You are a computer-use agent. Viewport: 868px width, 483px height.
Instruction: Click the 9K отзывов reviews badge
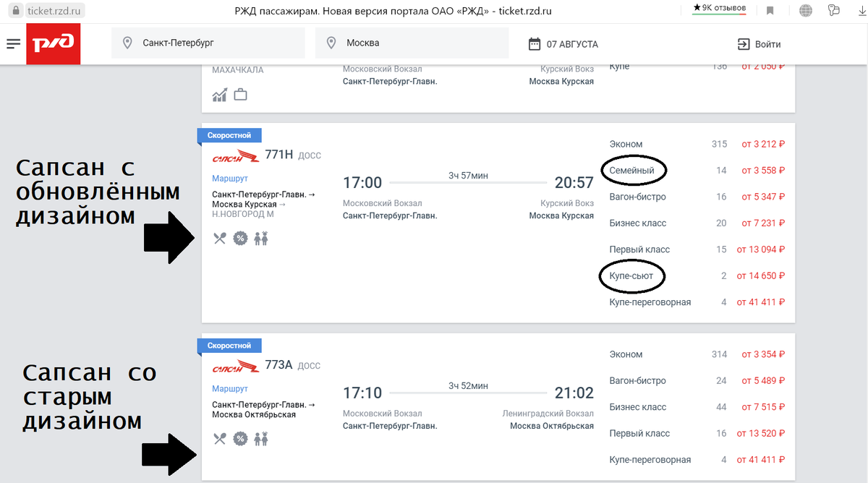[x=720, y=8]
